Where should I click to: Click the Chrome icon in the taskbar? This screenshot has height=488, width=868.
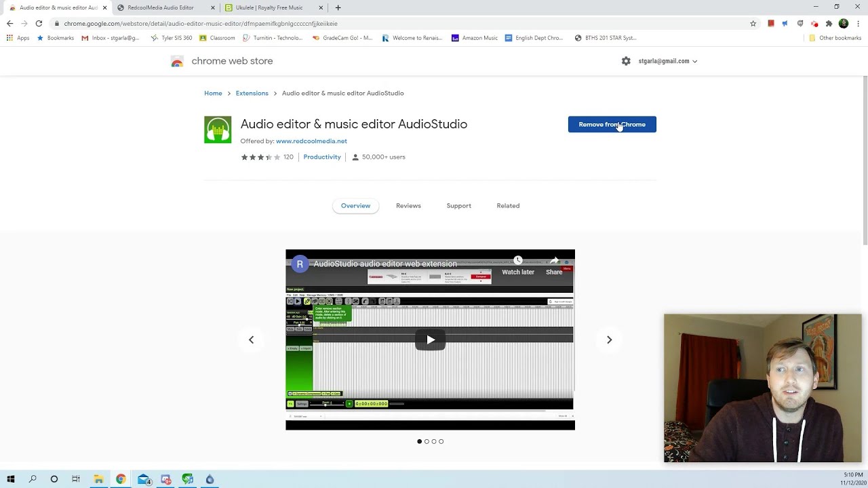coord(121,479)
